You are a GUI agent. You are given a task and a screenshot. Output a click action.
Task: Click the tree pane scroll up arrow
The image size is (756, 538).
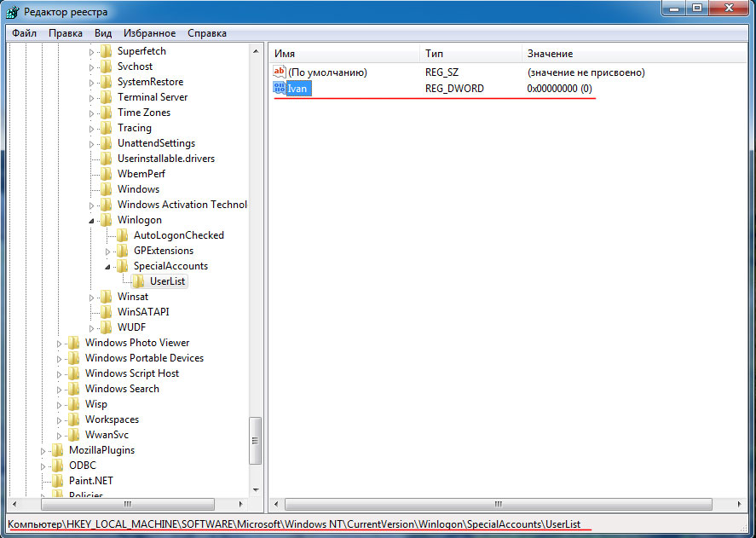tap(256, 51)
